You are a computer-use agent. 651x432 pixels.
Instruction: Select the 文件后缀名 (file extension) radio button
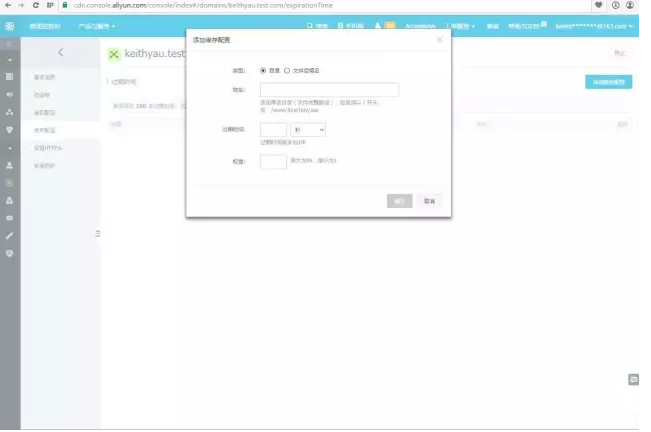287,71
